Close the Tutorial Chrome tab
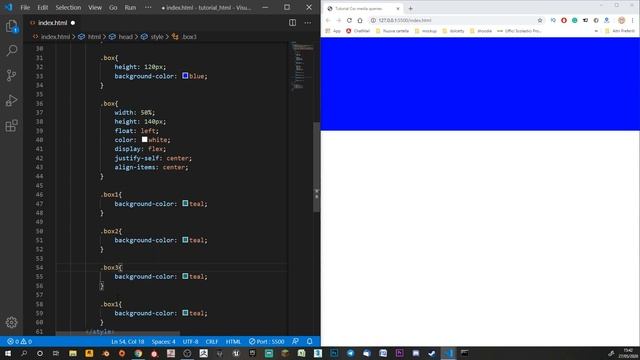This screenshot has width=640, height=360. pos(398,9)
